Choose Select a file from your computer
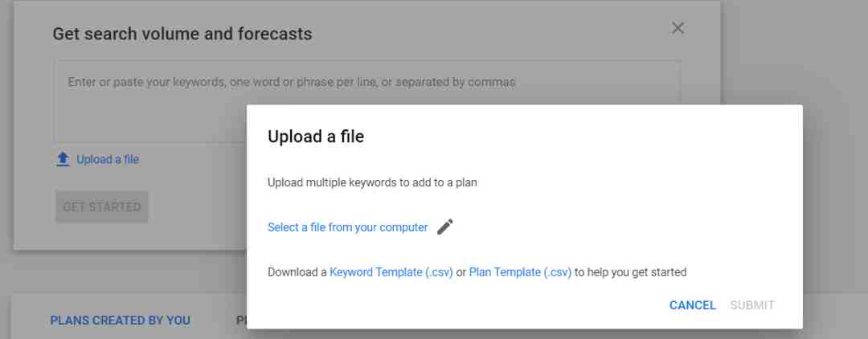Image resolution: width=868 pixels, height=339 pixels. coord(348,227)
